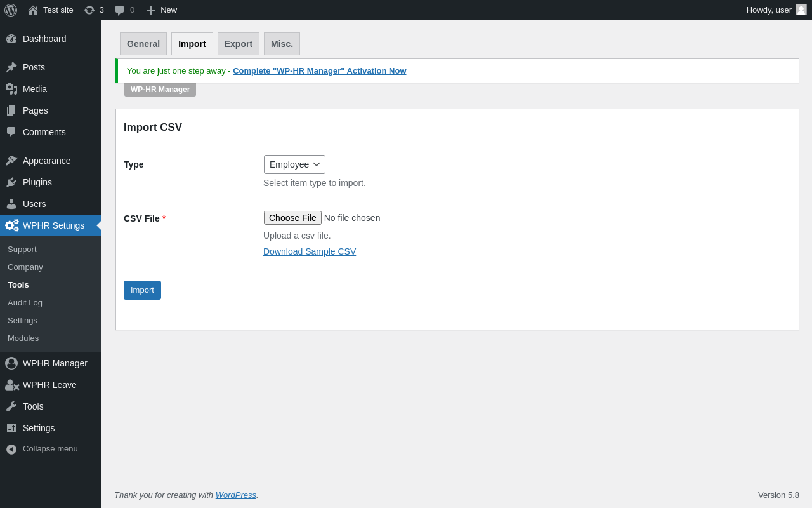The image size is (812, 508).
Task: Click the Upload a csv file hint
Action: click(x=297, y=236)
